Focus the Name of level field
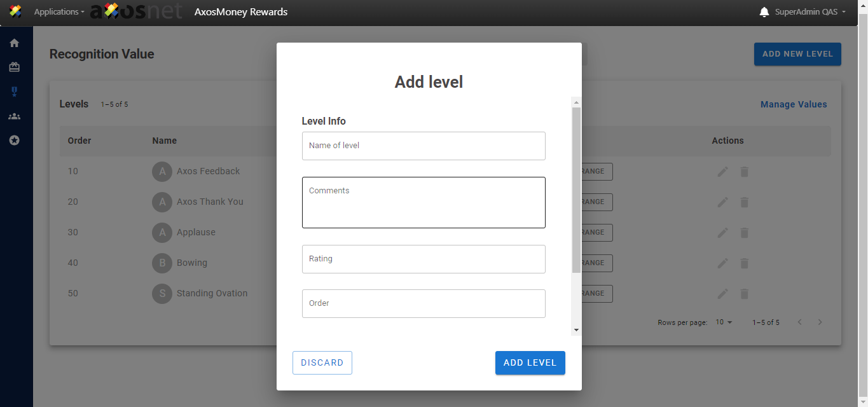Image resolution: width=868 pixels, height=407 pixels. 424,146
